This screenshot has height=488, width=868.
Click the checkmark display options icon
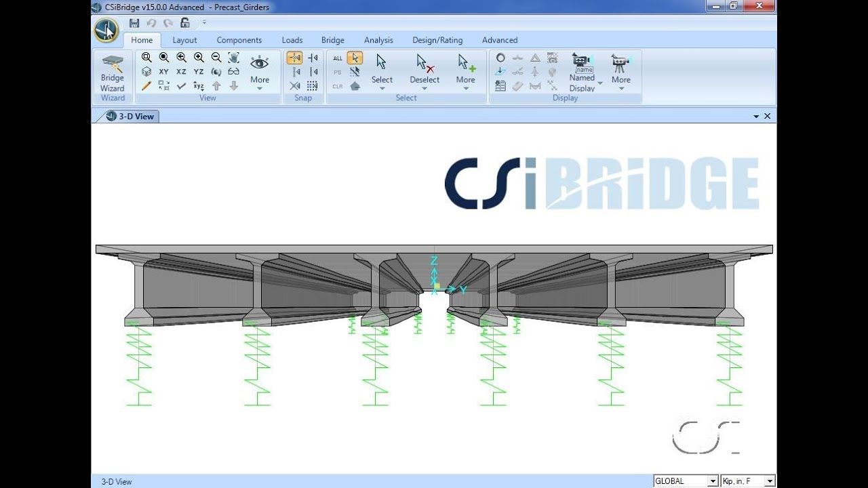[x=181, y=86]
